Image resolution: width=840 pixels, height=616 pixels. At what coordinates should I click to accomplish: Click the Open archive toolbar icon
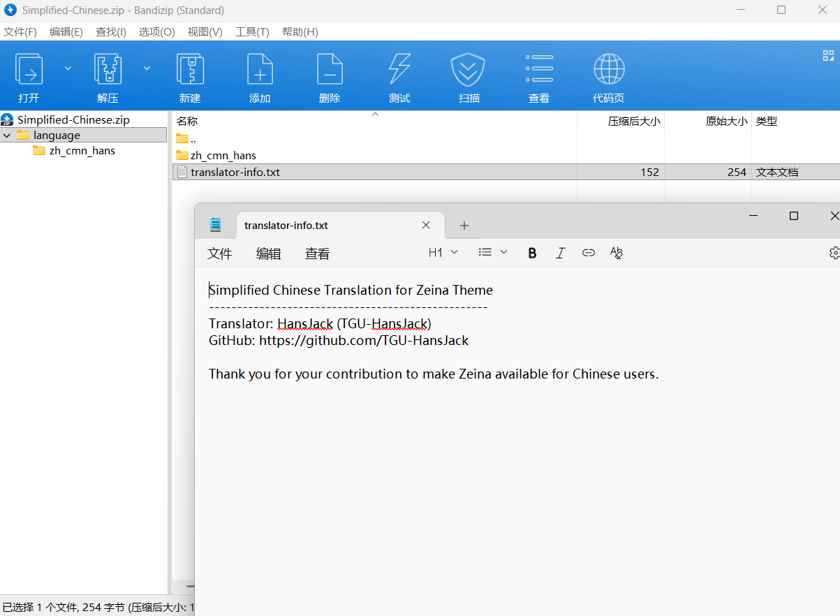pos(29,70)
